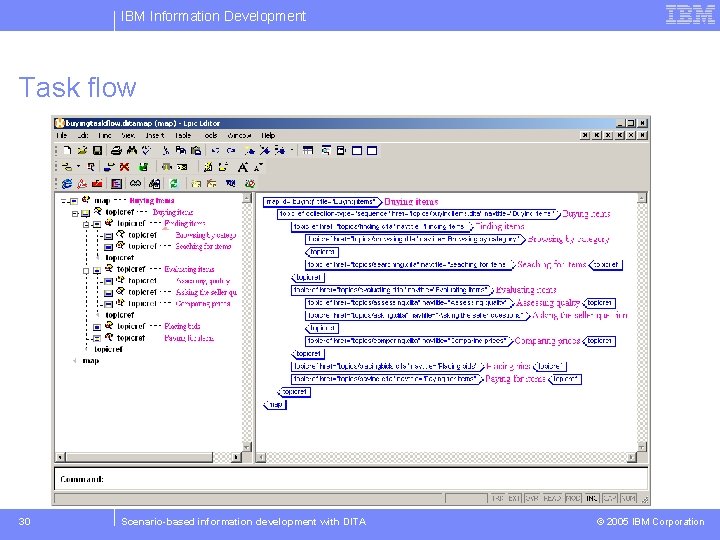Click the Placing bids opening topicref tag
This screenshot has height=540, width=720.
(388, 366)
